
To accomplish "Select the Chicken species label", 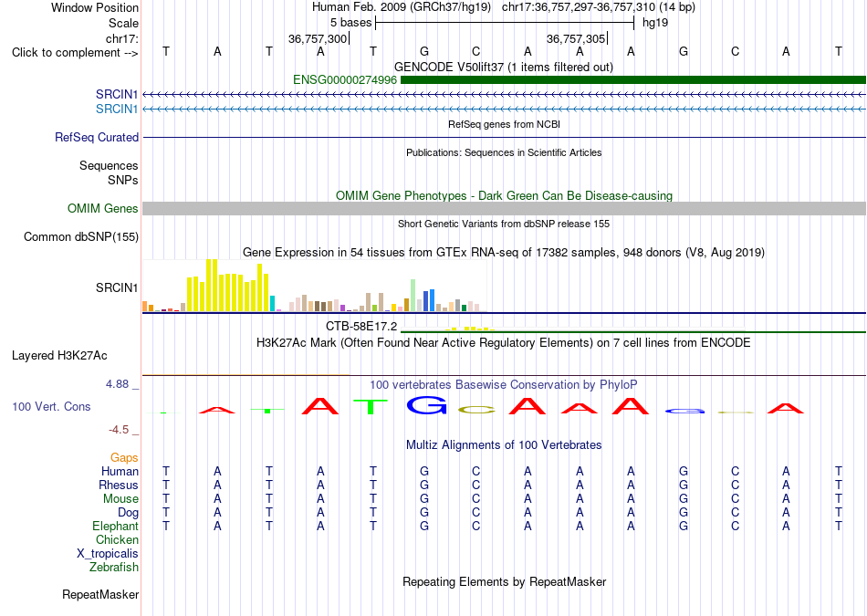I will pyautogui.click(x=117, y=539).
